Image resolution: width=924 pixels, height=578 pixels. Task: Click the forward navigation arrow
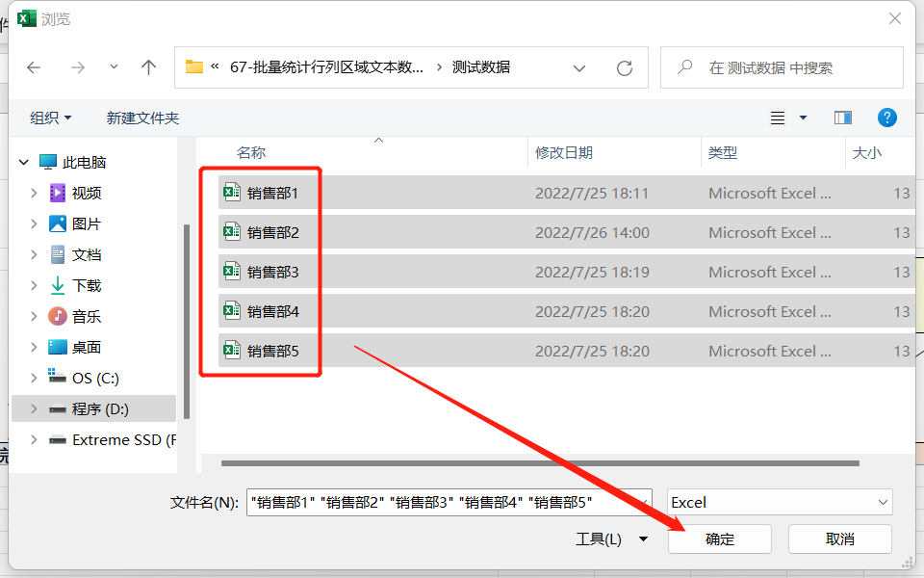[78, 67]
